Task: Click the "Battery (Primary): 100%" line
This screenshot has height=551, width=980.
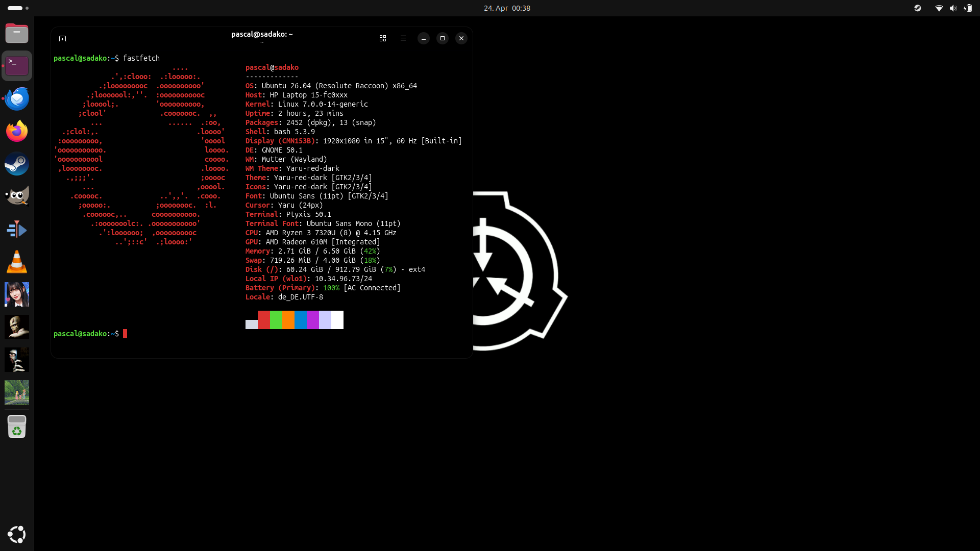Action: coord(323,288)
